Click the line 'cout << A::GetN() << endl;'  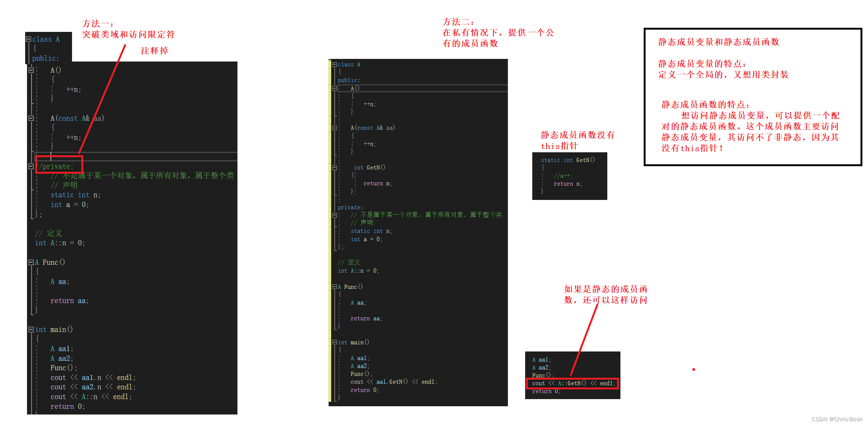(x=574, y=383)
